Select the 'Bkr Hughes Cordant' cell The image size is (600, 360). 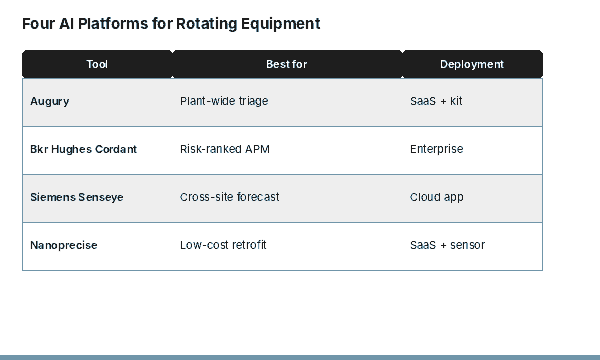(x=98, y=150)
